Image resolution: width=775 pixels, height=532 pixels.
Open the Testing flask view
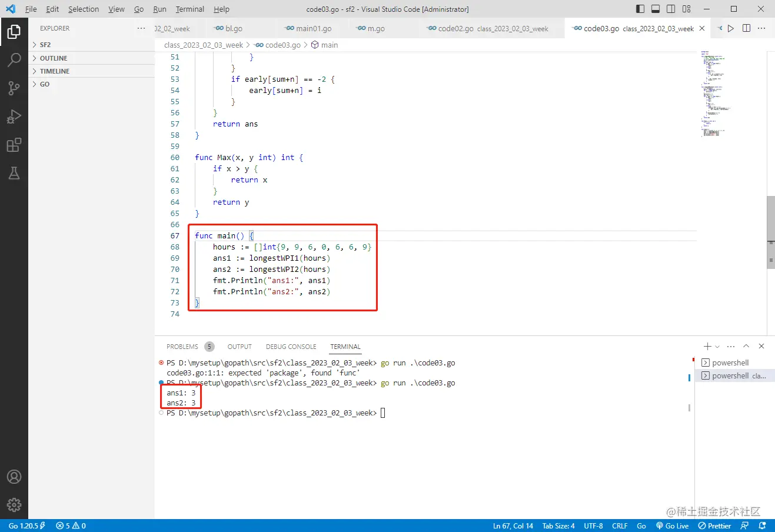click(14, 173)
